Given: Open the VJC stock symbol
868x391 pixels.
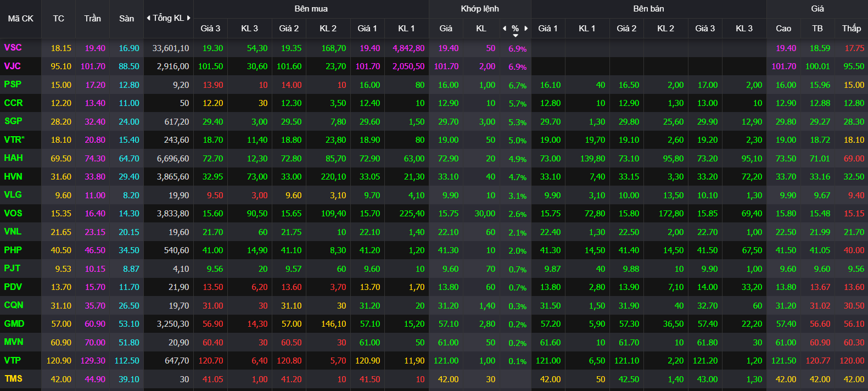Looking at the screenshot, I should (x=12, y=66).
